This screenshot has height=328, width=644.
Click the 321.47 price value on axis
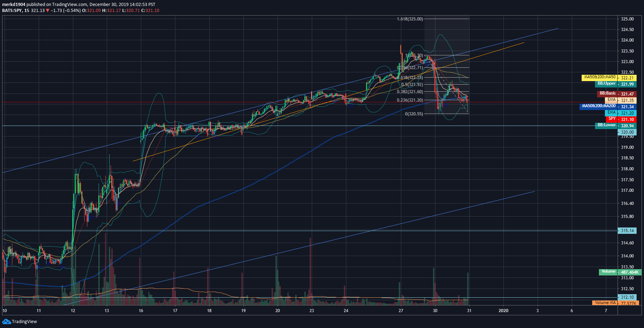tap(627, 94)
